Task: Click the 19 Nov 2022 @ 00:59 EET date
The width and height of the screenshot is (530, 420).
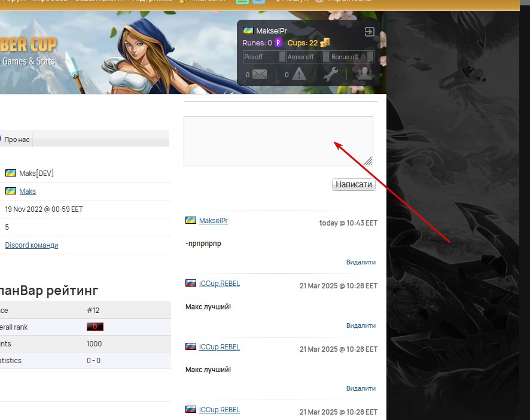Action: point(44,209)
